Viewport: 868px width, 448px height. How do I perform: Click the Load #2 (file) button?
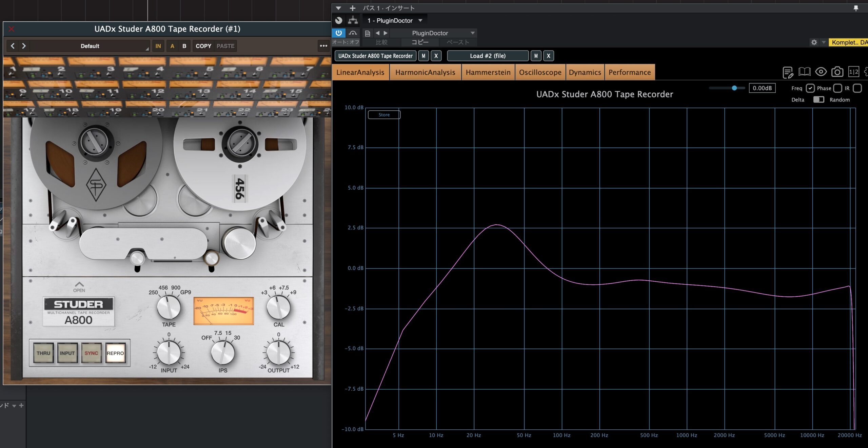(x=487, y=56)
